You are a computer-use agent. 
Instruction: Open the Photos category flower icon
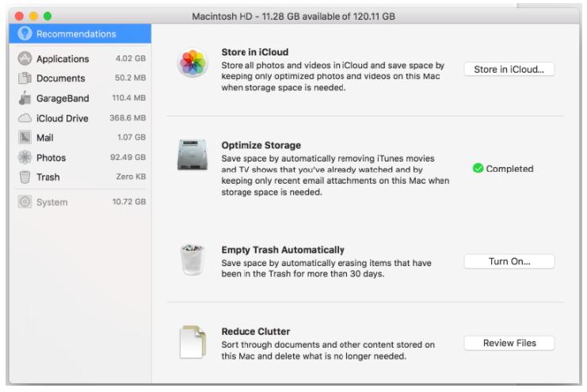coord(25,158)
